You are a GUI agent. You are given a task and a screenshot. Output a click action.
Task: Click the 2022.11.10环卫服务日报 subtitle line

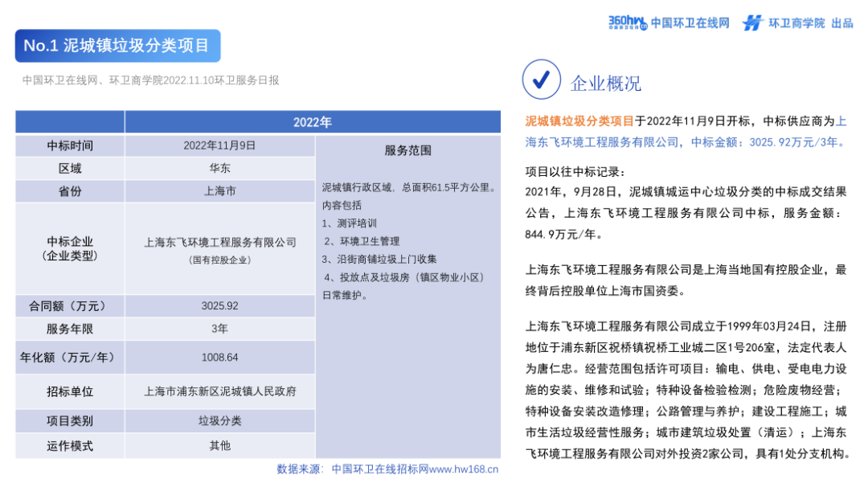point(150,80)
